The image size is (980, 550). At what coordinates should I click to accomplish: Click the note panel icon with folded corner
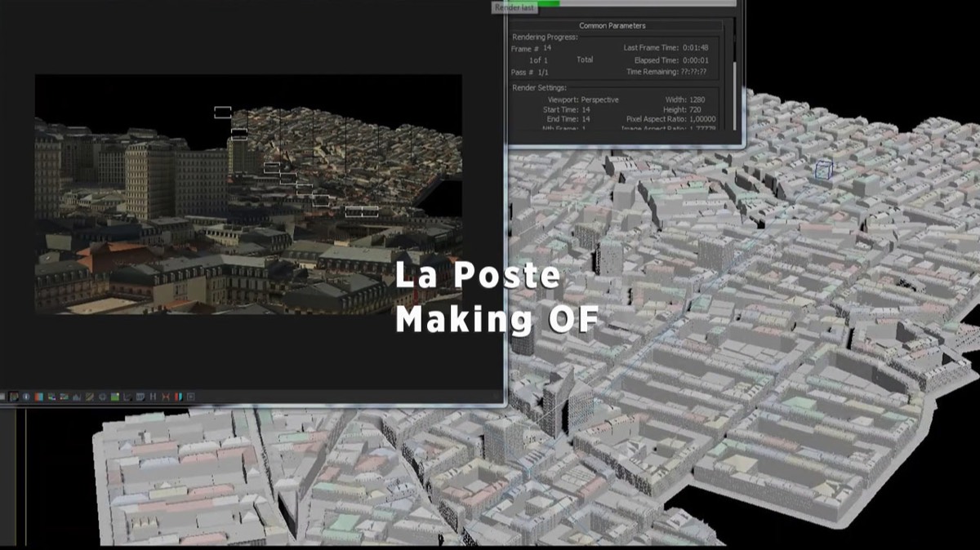[140, 397]
